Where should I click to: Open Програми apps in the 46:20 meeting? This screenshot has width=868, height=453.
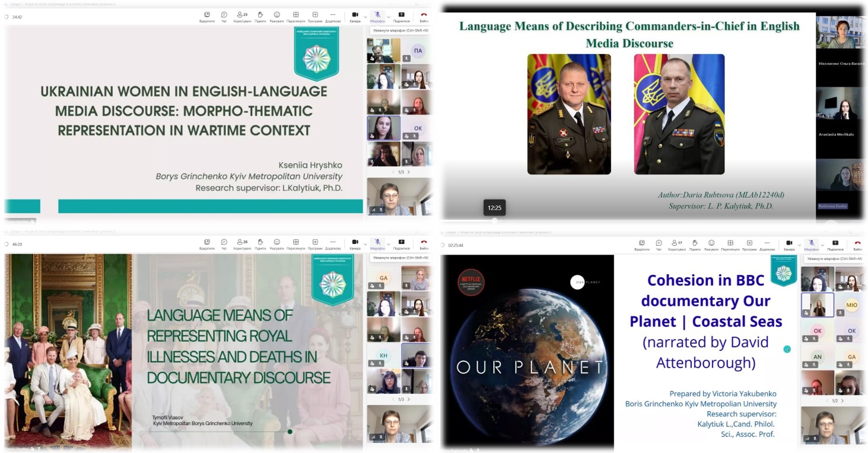click(315, 244)
